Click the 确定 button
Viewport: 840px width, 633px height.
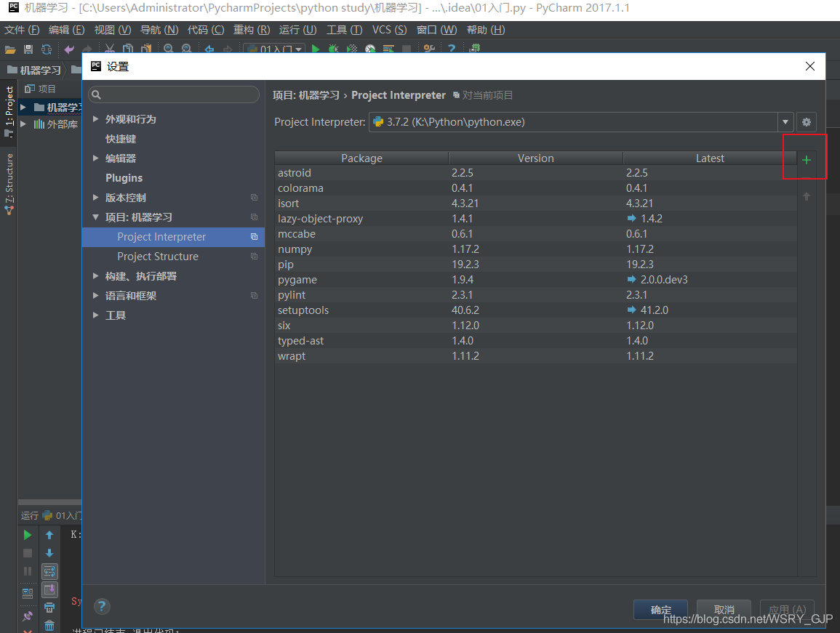point(660,610)
